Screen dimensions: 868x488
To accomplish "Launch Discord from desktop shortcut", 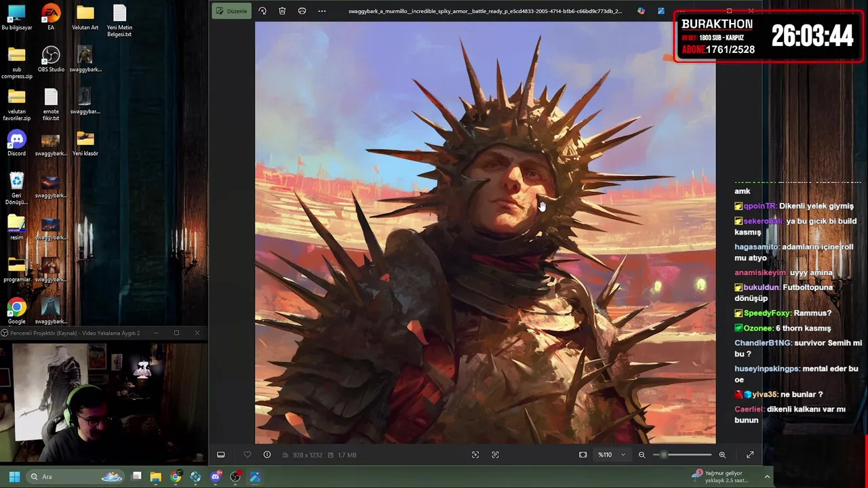I will pos(17,144).
